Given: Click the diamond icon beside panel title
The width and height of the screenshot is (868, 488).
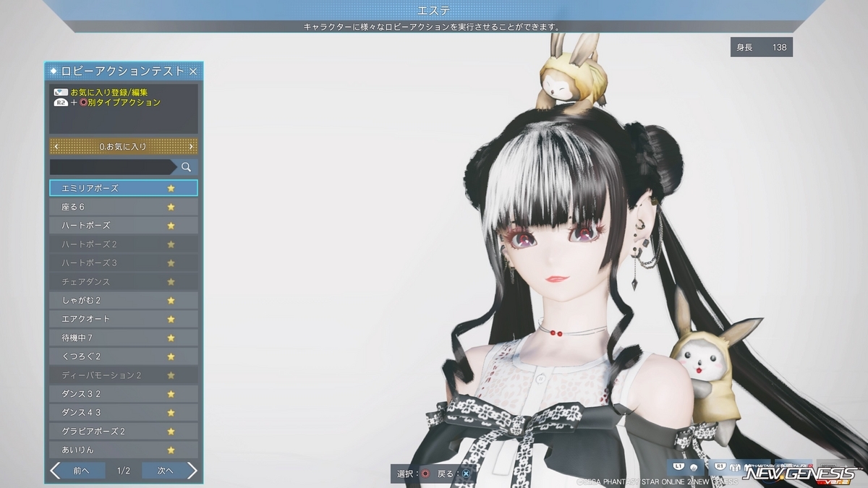Looking at the screenshot, I should tap(54, 72).
